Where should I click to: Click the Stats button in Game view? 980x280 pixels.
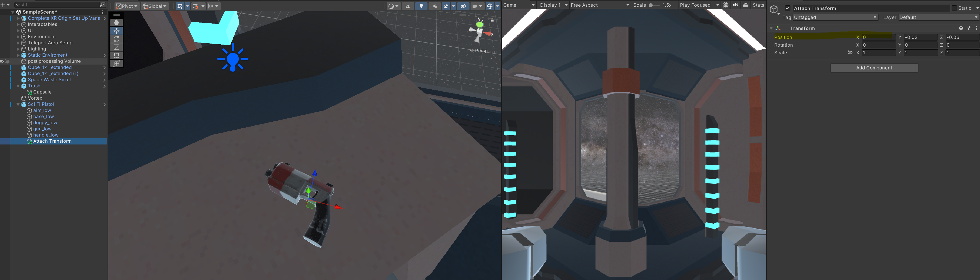[758, 5]
